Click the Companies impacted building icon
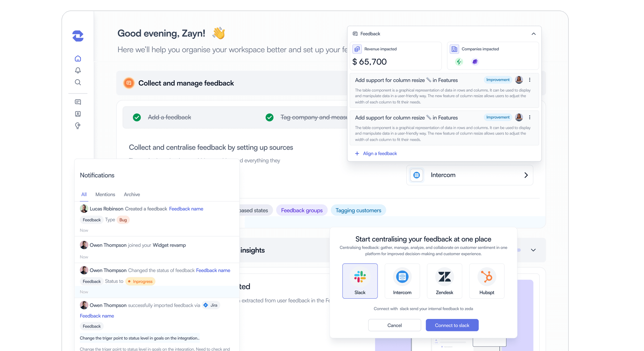644x351 pixels. point(454,49)
